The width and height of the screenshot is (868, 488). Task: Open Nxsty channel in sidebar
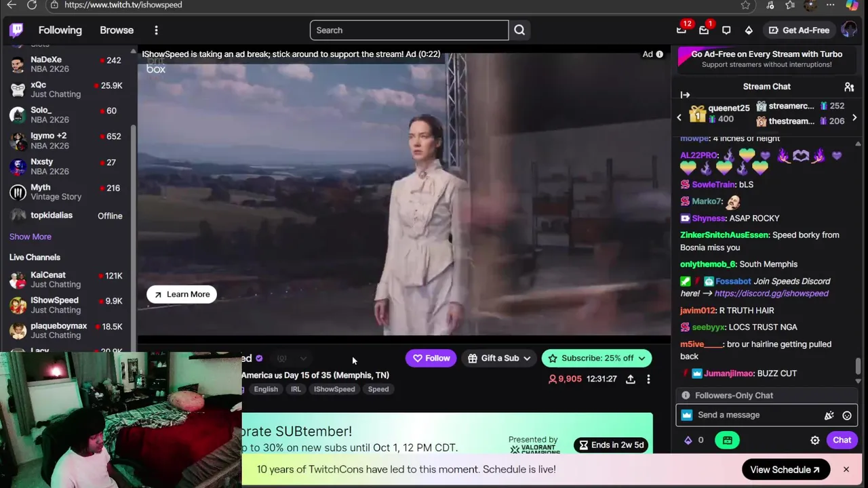click(x=66, y=167)
